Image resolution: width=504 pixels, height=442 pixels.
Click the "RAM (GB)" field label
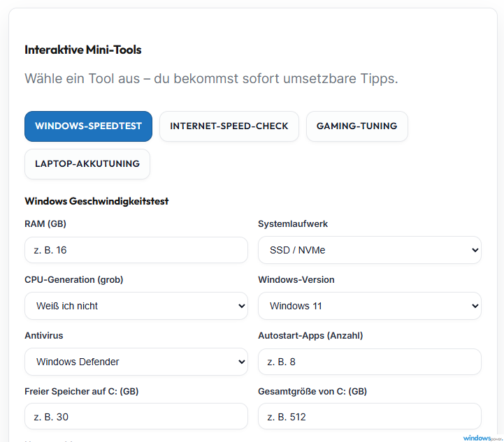(x=45, y=224)
